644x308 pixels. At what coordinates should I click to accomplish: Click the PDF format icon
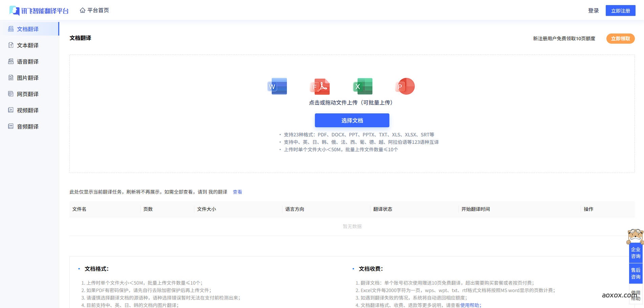coord(320,86)
